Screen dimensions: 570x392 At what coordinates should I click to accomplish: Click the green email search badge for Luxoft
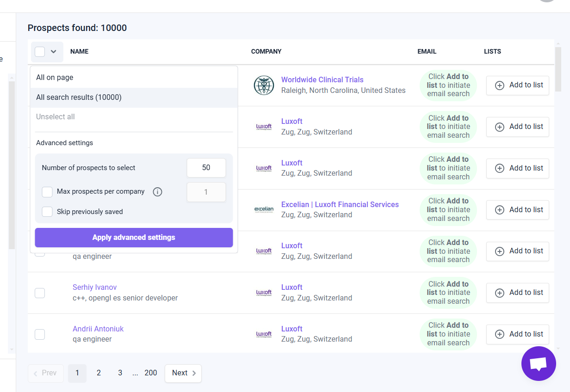448,127
